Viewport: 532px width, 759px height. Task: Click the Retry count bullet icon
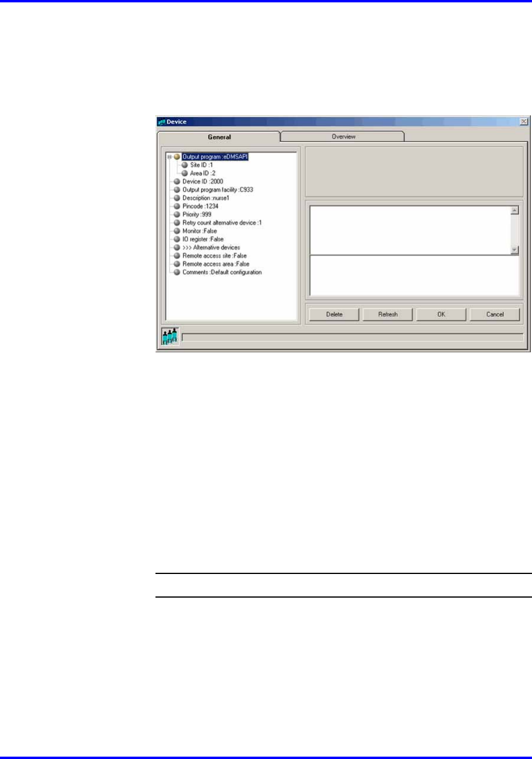click(x=177, y=223)
